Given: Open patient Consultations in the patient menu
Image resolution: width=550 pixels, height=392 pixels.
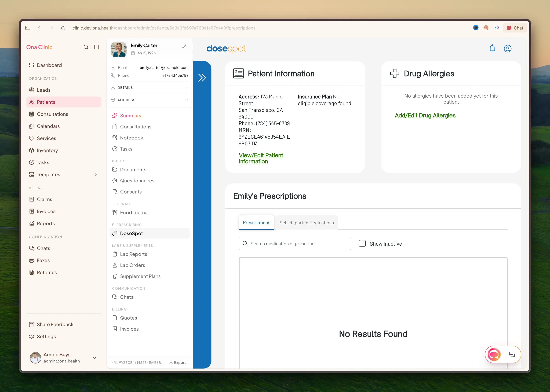Looking at the screenshot, I should tap(149, 127).
